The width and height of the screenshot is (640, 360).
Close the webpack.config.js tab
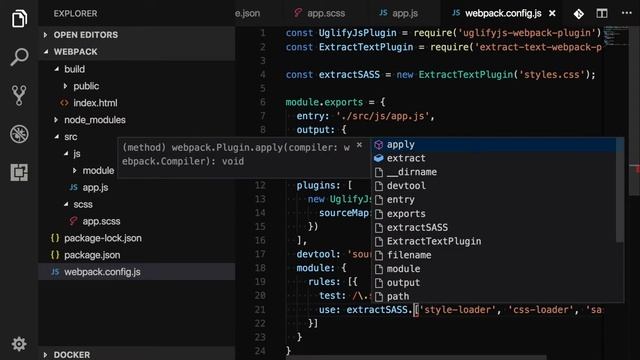coord(552,13)
